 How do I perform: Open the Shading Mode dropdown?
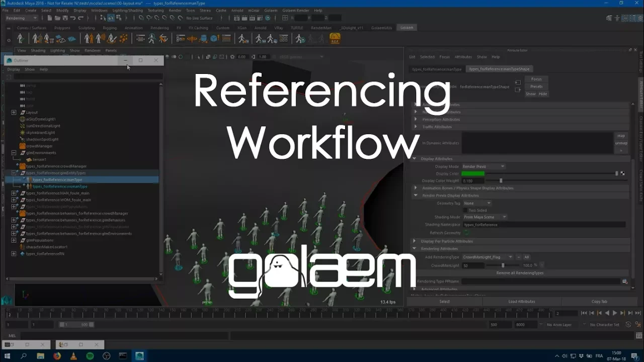(x=485, y=217)
